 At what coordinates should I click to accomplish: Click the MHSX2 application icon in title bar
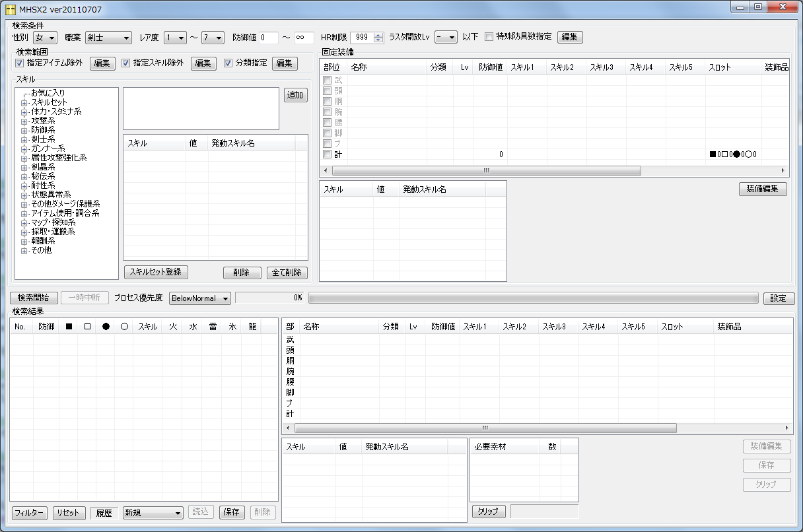tap(11, 10)
